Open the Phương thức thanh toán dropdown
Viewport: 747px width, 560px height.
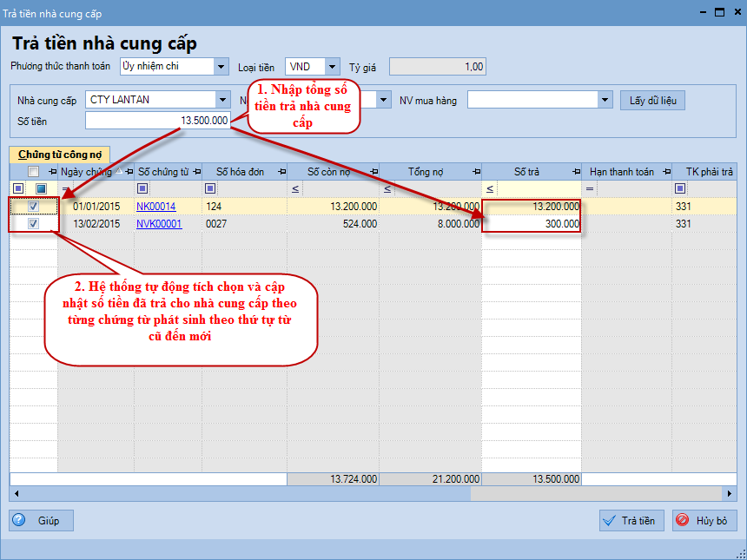click(x=221, y=67)
